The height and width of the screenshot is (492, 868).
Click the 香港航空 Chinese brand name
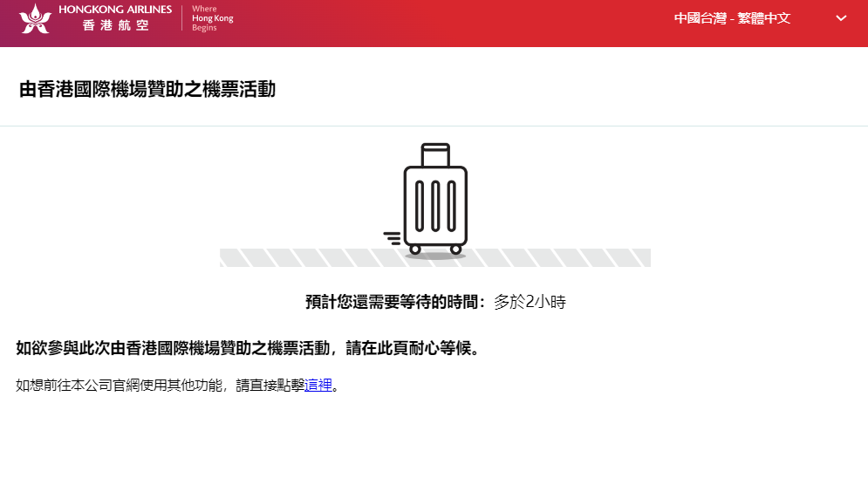pyautogui.click(x=115, y=26)
